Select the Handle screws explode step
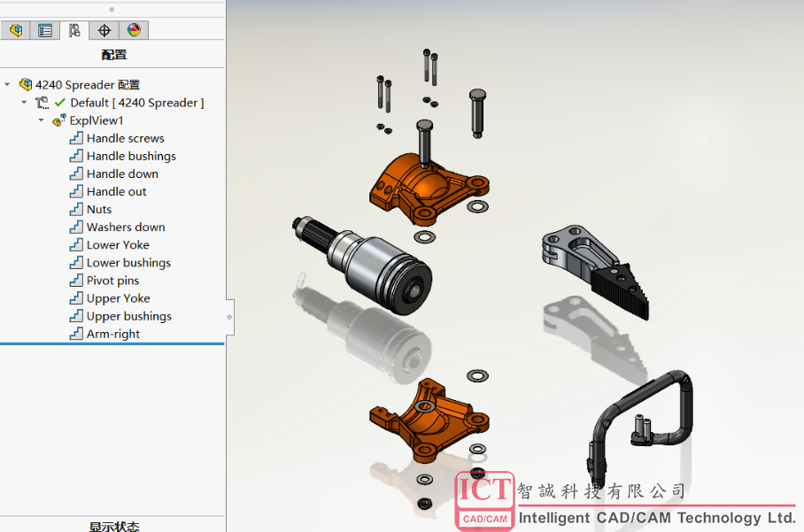This screenshot has width=804, height=532. (x=125, y=138)
